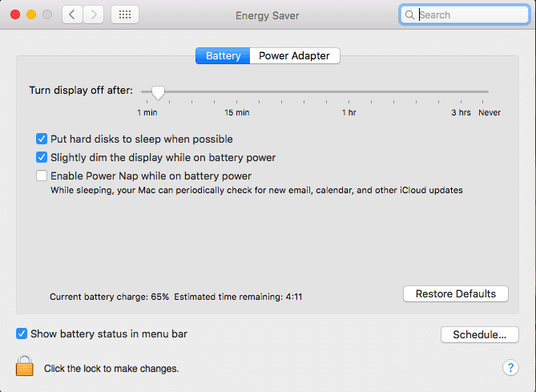The image size is (536, 392).
Task: Click the display off slider thumb
Action: (x=158, y=92)
